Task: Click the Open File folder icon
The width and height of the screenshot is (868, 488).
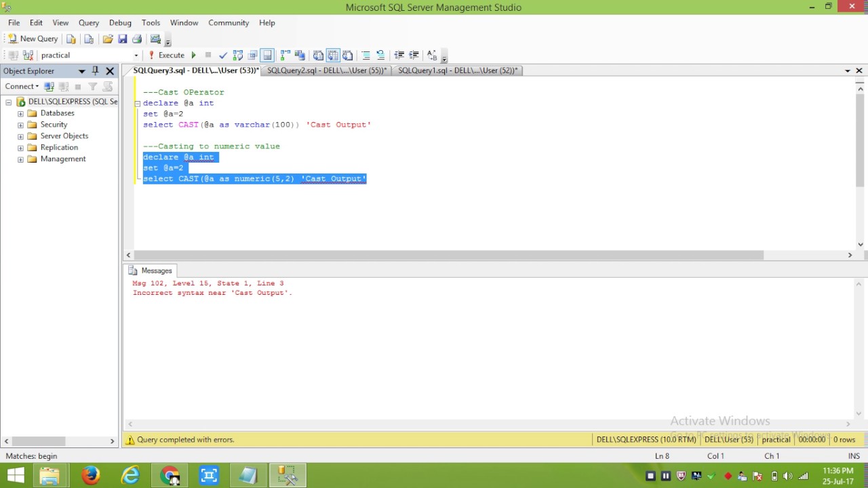Action: 108,39
